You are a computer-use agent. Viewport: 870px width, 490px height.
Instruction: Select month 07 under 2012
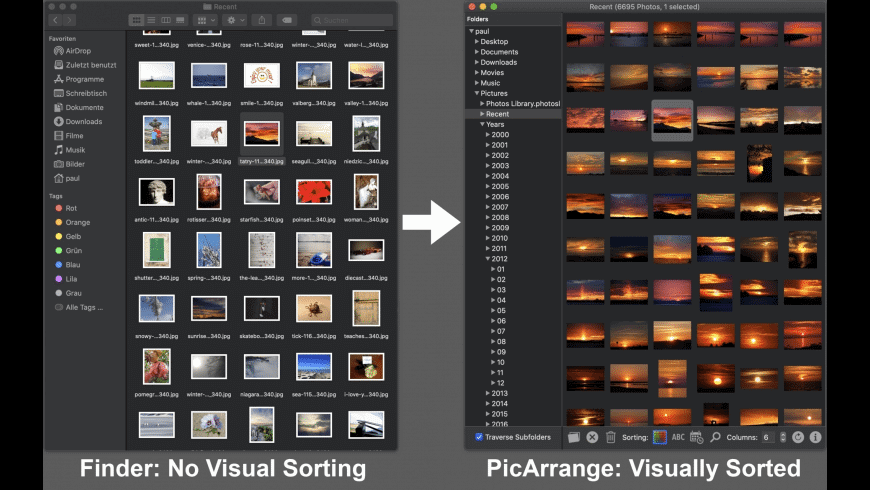pyautogui.click(x=501, y=331)
